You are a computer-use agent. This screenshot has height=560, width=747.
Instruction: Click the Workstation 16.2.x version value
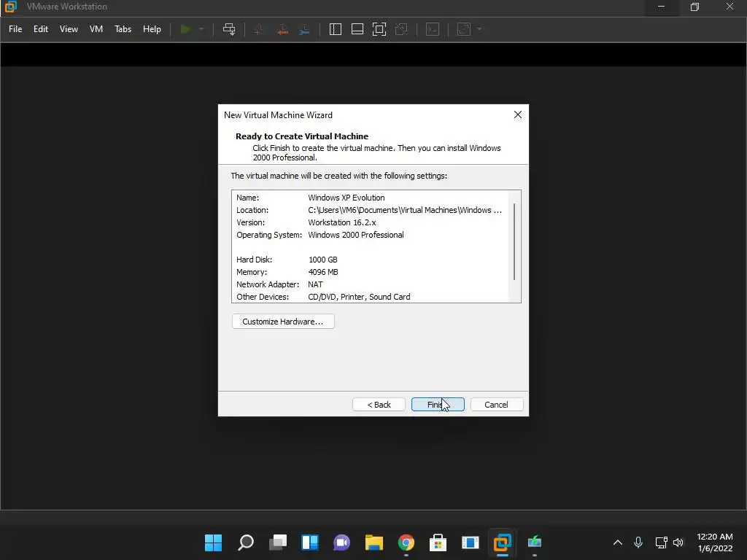(342, 222)
